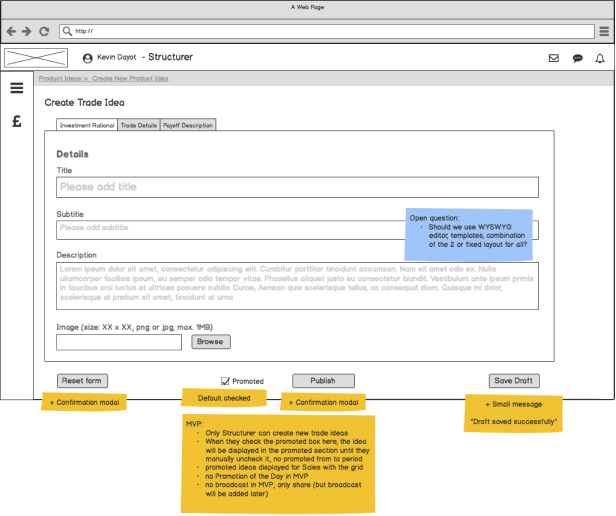
Task: Click the pound currency sidebar icon
Action: [16, 122]
